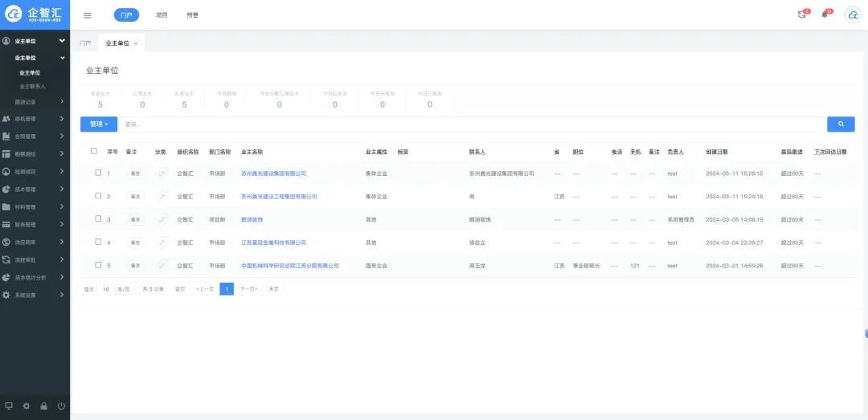Screen dimensions: 868x420
Task: Click the refresh sync icon with badge
Action: [x=801, y=15]
